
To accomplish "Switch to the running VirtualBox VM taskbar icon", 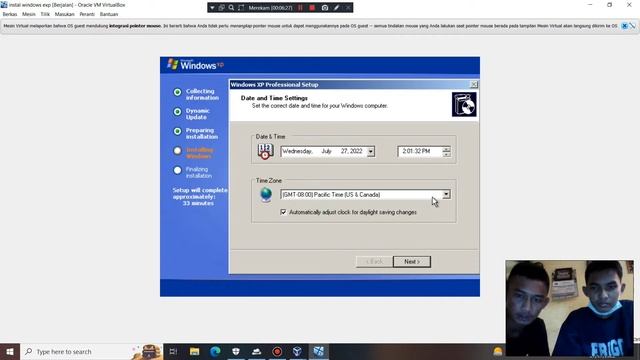I will pos(318,351).
